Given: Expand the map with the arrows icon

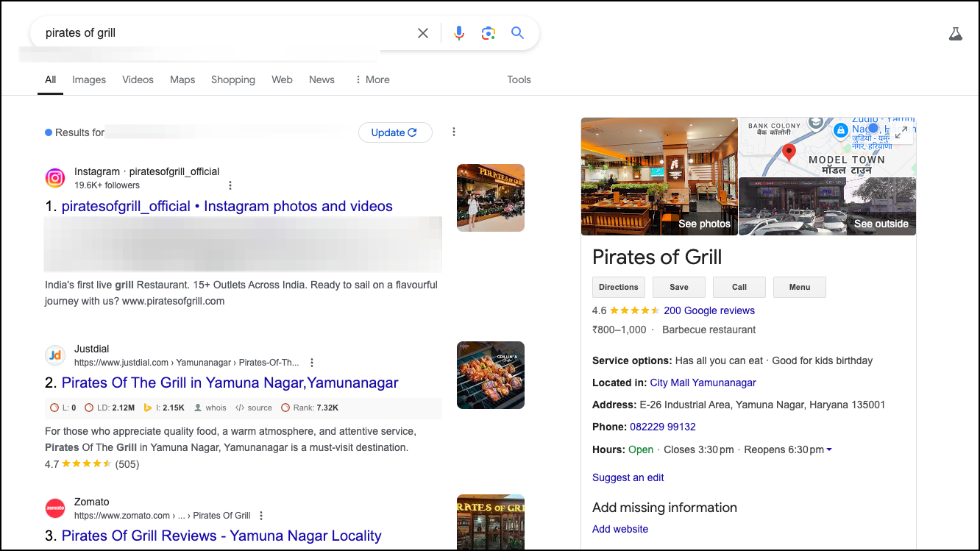Looking at the screenshot, I should click(902, 132).
